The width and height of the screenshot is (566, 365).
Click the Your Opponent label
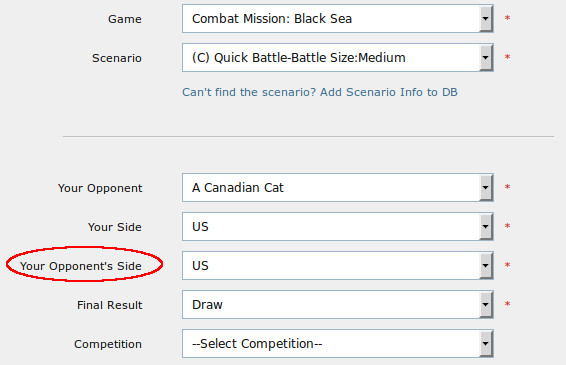[100, 188]
